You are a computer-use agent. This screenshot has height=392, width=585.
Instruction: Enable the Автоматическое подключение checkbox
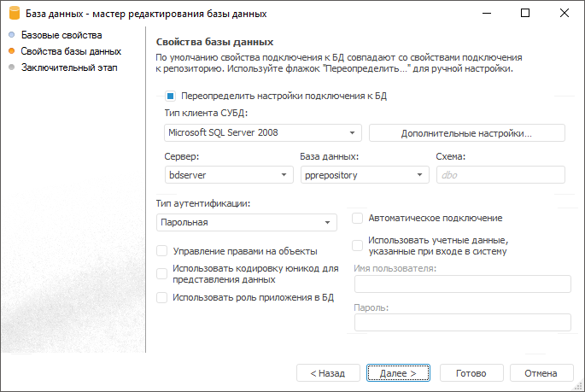(x=358, y=219)
